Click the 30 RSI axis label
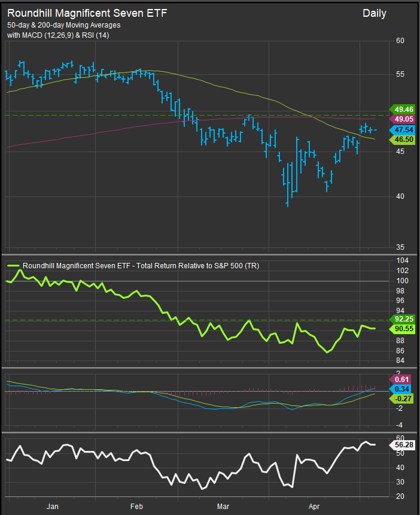The width and height of the screenshot is (420, 515). tap(400, 482)
